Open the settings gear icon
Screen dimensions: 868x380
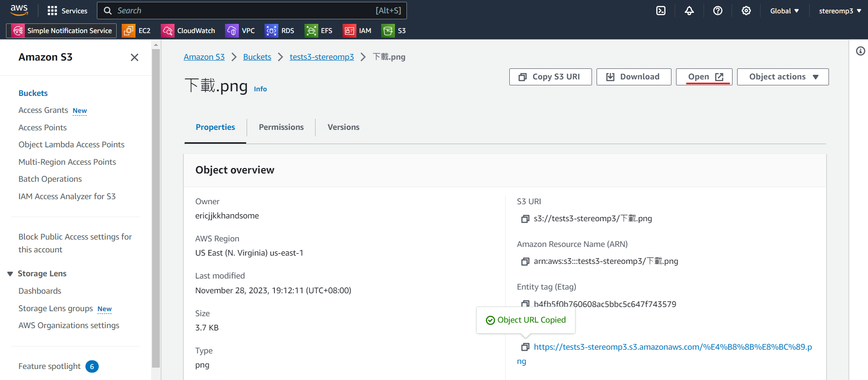tap(746, 11)
